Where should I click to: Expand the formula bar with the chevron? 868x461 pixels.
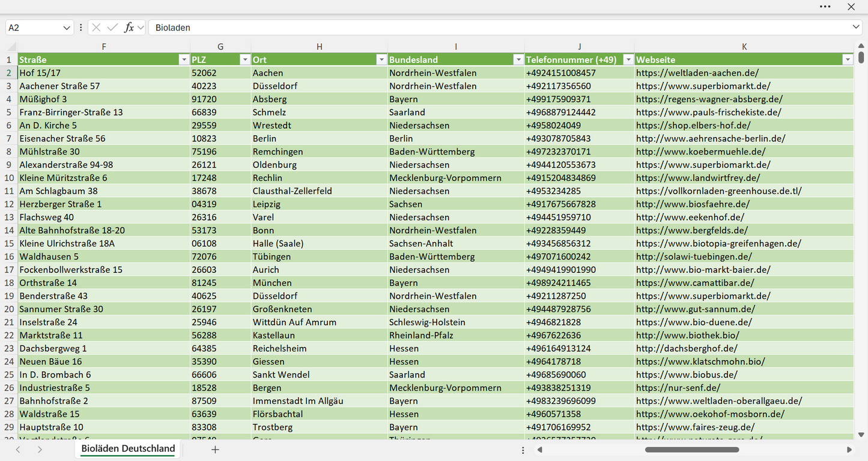[856, 28]
